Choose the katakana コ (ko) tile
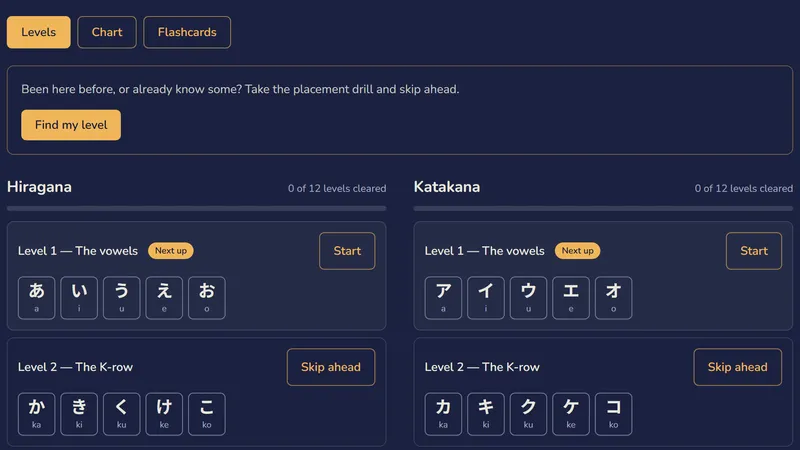Viewport: 800px width, 450px height. click(613, 414)
